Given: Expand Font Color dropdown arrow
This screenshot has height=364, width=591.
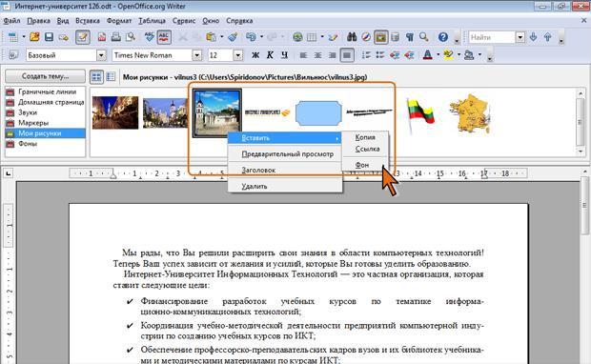Looking at the screenshot, I should point(438,55).
